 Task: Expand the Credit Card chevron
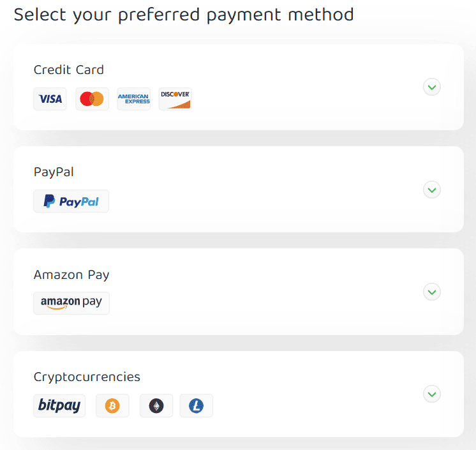432,87
